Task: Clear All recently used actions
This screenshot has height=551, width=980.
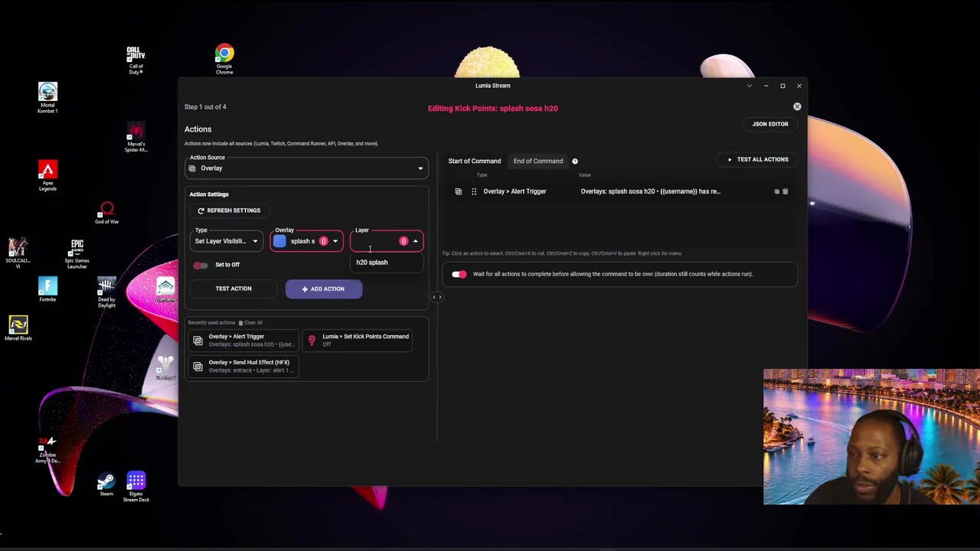Action: point(250,323)
